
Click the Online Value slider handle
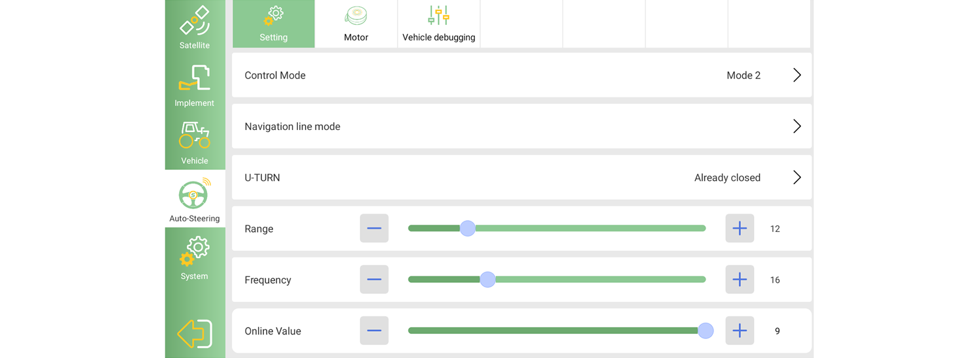[706, 331]
